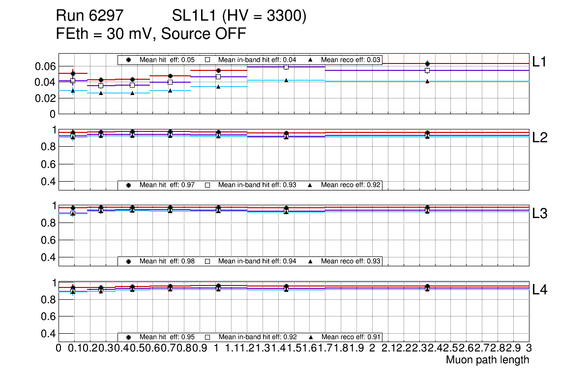Click the L3 panel label
The height and width of the screenshot is (380, 588).
point(540,214)
